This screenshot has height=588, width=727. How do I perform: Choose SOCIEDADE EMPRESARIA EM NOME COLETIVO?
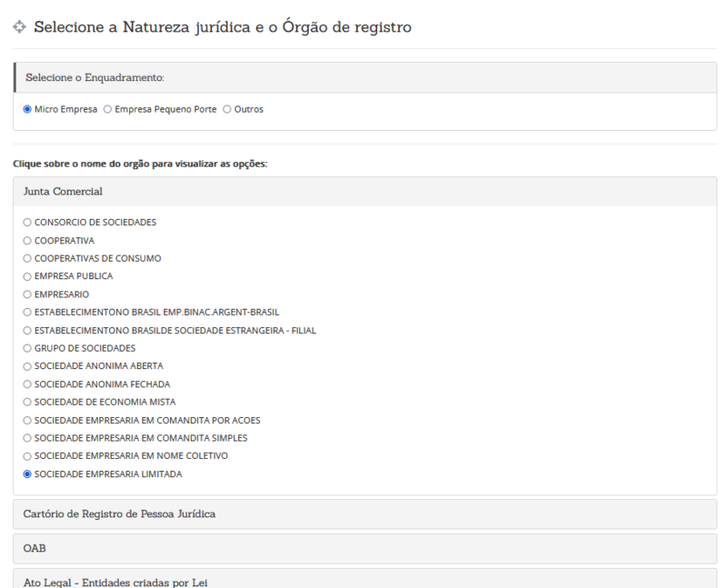27,457
